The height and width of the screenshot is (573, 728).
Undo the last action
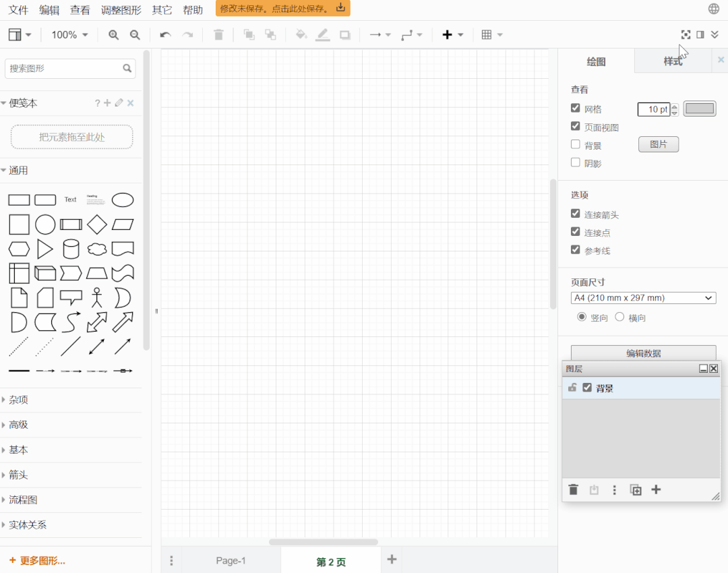click(165, 35)
